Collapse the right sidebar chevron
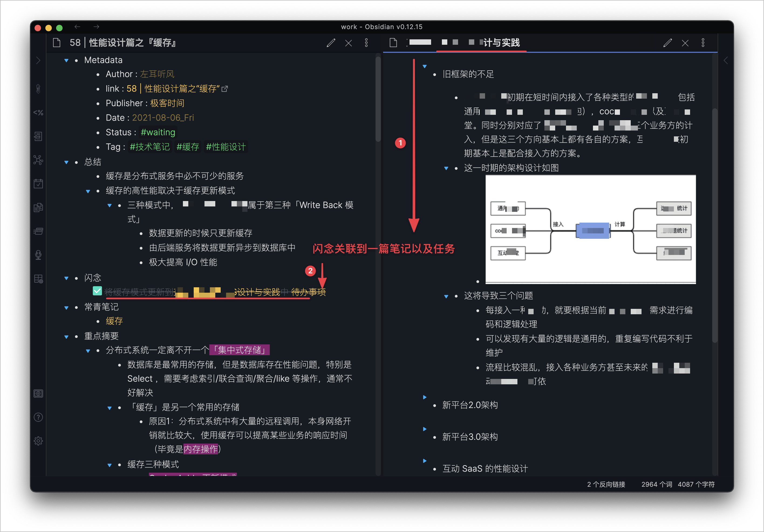The width and height of the screenshot is (764, 532). coord(725,60)
